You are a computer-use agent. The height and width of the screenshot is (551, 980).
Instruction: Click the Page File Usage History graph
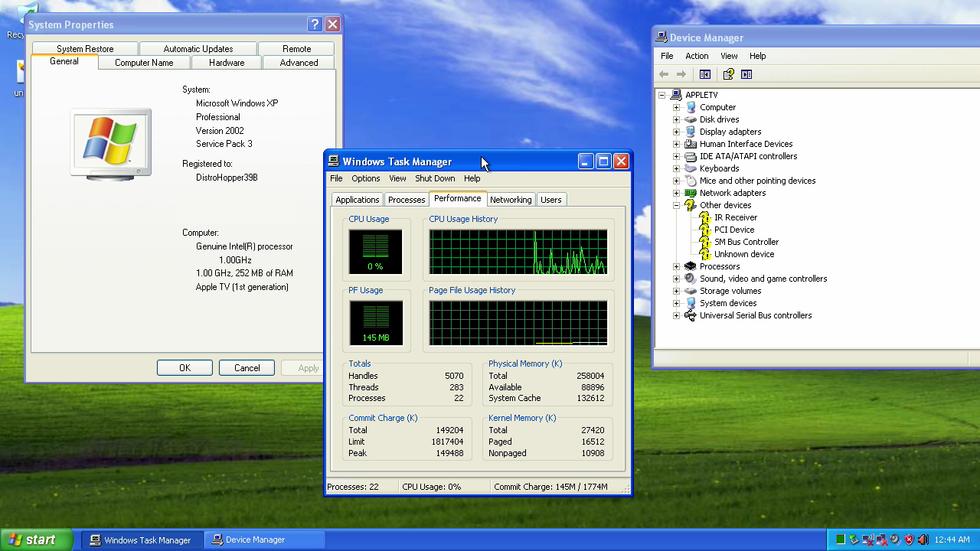tap(518, 323)
